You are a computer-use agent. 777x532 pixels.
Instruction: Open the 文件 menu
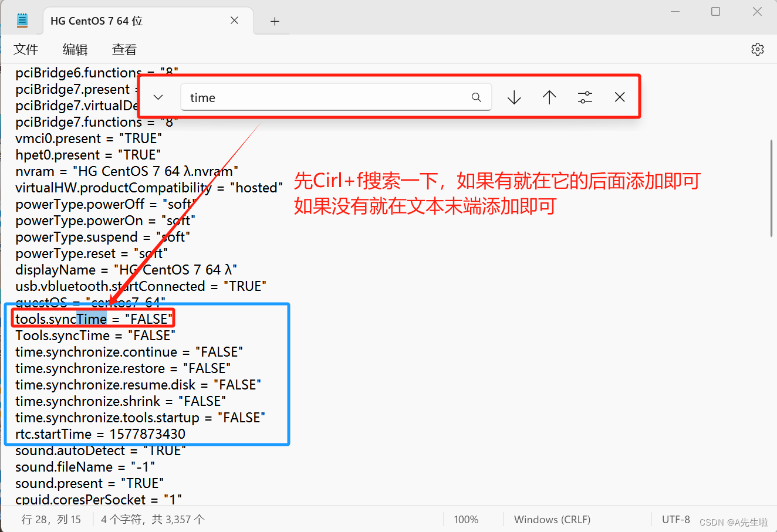tap(26, 49)
